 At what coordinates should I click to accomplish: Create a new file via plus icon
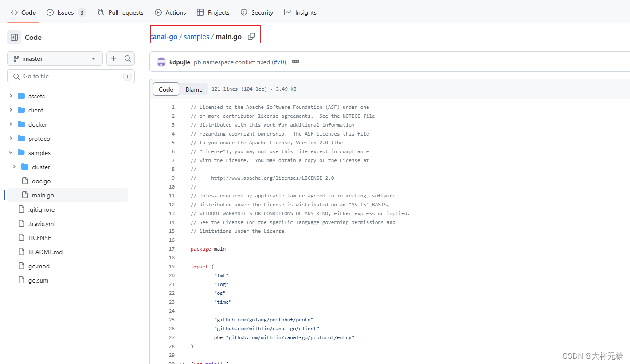[113, 58]
